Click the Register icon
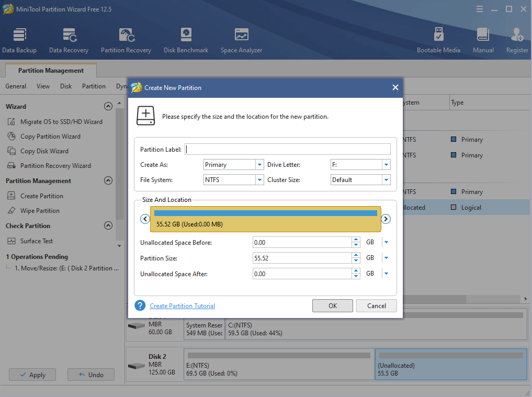Image resolution: width=532 pixels, height=397 pixels. pos(517,35)
